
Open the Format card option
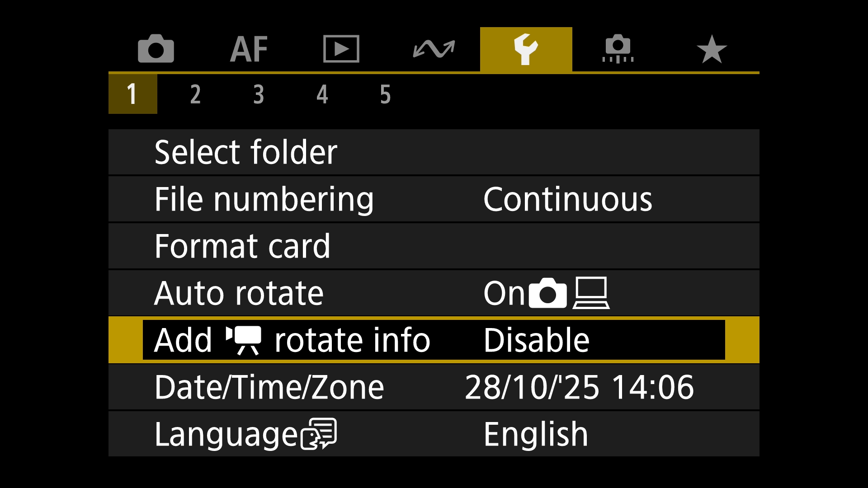pos(243,246)
